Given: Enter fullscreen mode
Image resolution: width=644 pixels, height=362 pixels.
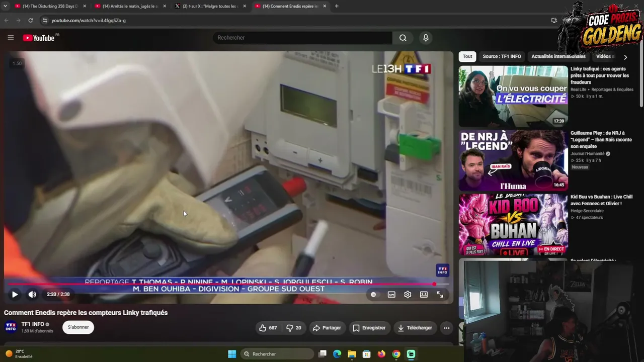Looking at the screenshot, I should pos(440,295).
